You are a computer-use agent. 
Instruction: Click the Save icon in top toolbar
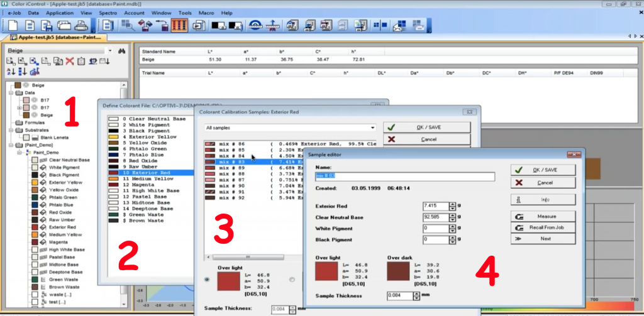click(x=47, y=26)
